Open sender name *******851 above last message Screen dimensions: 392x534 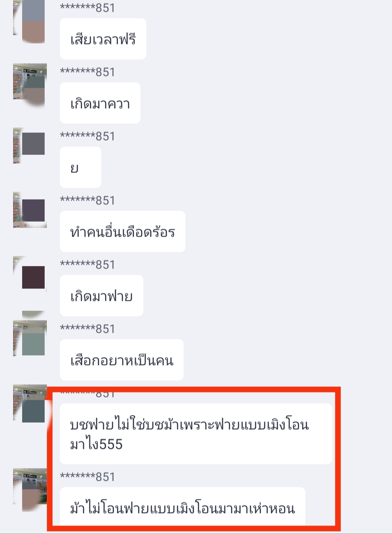coord(87,477)
